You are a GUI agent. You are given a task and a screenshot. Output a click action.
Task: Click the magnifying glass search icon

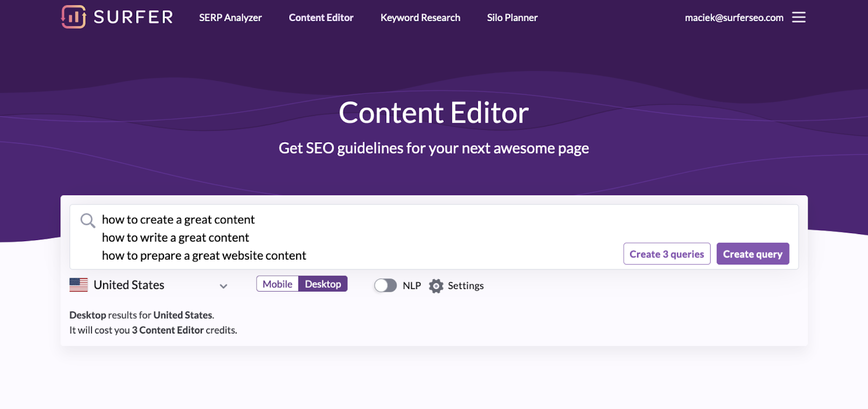tap(88, 221)
